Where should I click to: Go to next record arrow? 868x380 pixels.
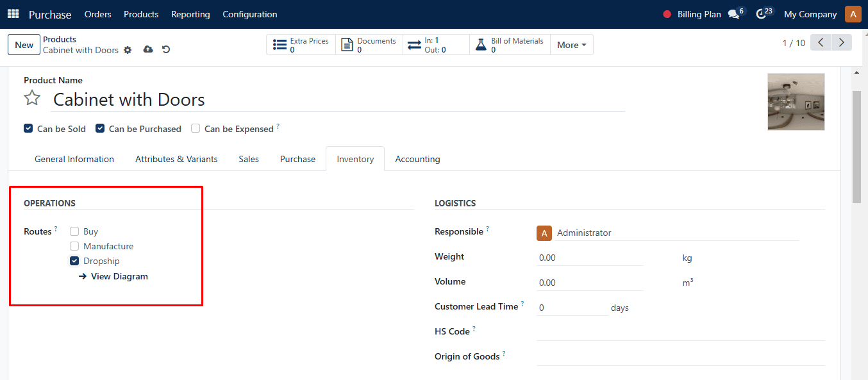click(x=842, y=43)
